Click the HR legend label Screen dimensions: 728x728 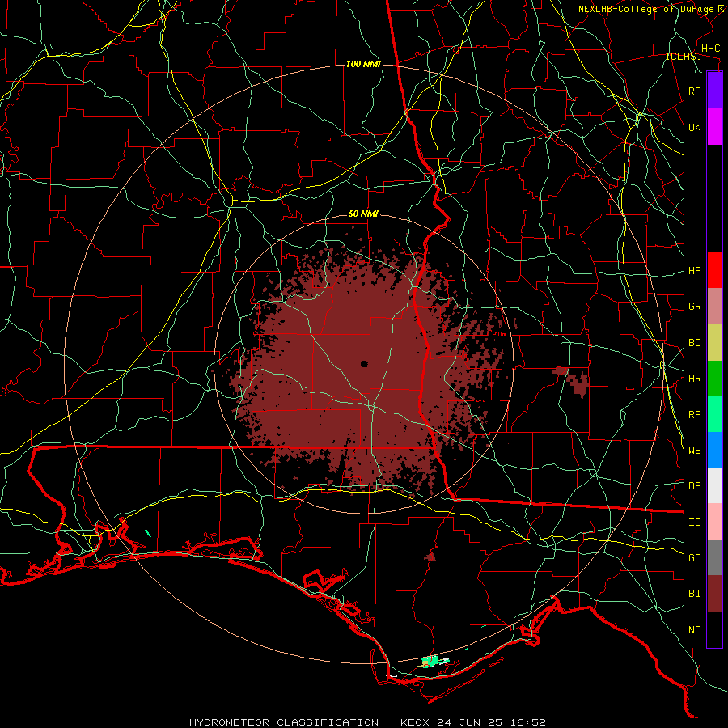pos(695,379)
